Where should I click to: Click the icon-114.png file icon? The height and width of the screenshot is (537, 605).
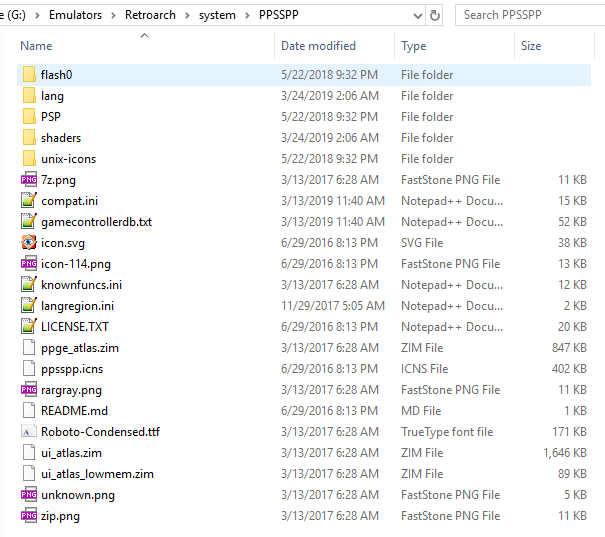(29, 263)
